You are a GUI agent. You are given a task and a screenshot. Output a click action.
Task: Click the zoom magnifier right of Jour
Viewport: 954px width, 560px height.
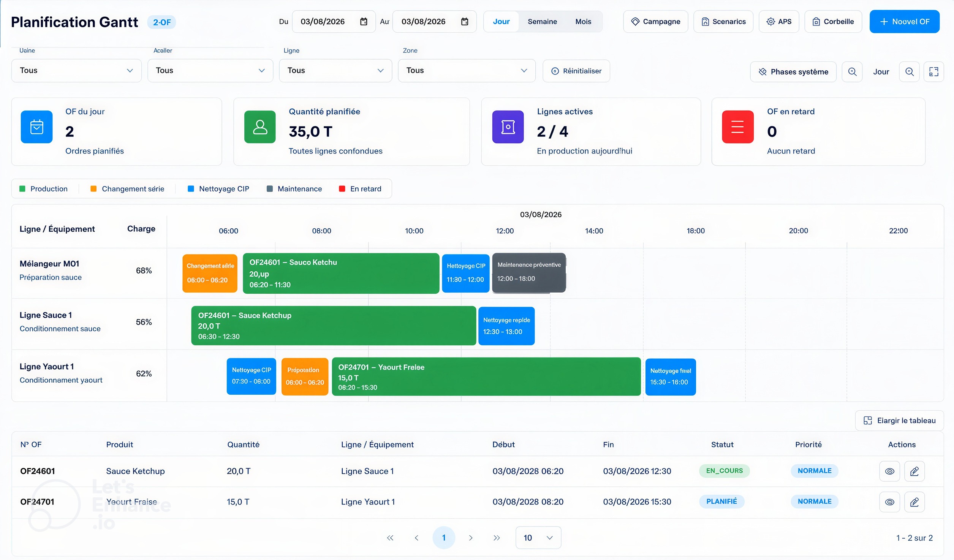909,72
